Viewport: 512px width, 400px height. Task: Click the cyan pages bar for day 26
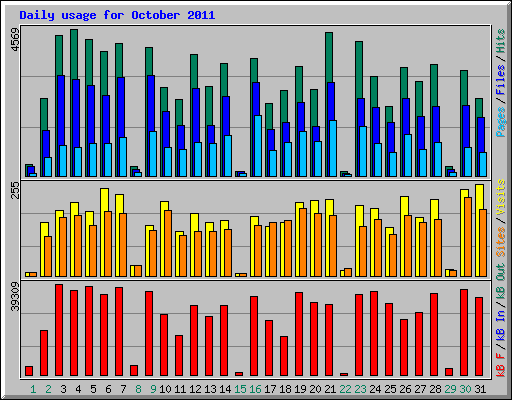[x=408, y=155]
